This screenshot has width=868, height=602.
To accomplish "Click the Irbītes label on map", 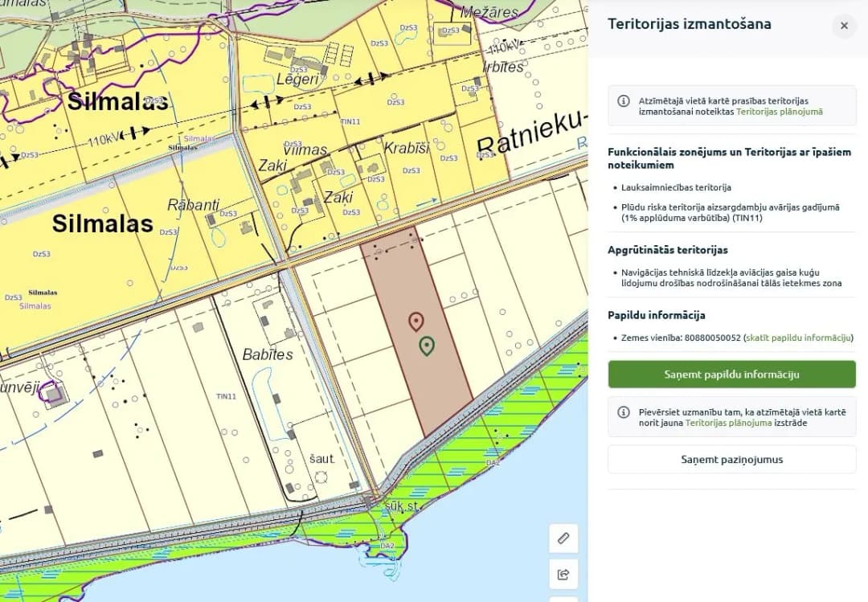I will [502, 67].
